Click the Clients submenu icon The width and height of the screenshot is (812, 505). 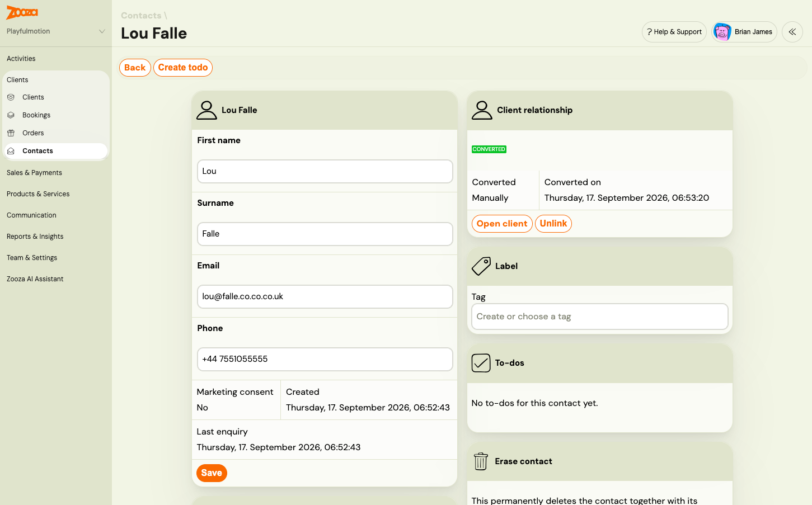point(11,97)
